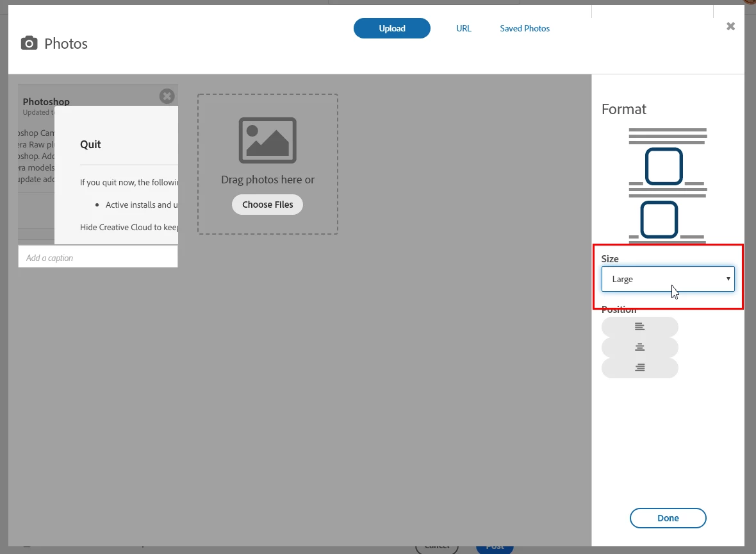Viewport: 756px width, 554px height.
Task: Click the Choose Files button
Action: 267,205
